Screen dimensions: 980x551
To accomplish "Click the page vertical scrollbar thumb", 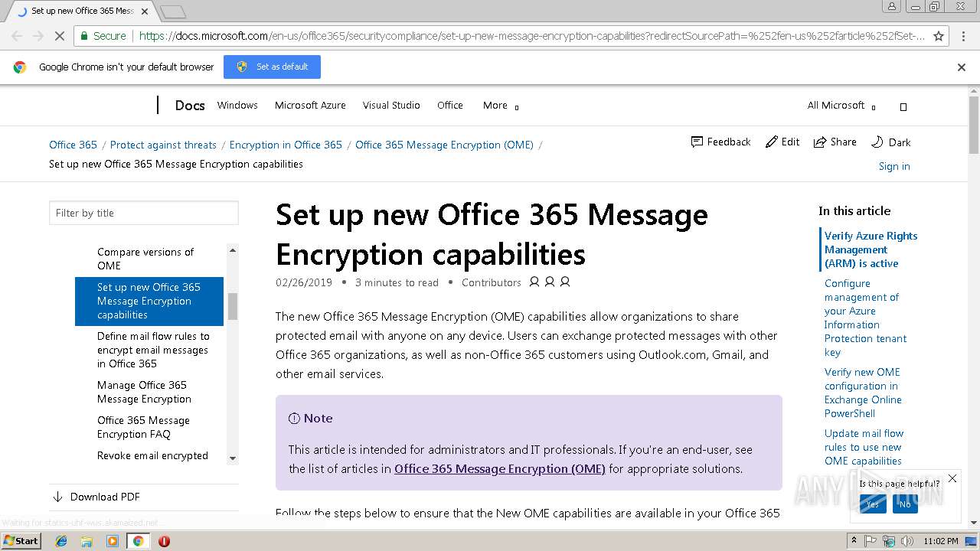I will [974, 125].
